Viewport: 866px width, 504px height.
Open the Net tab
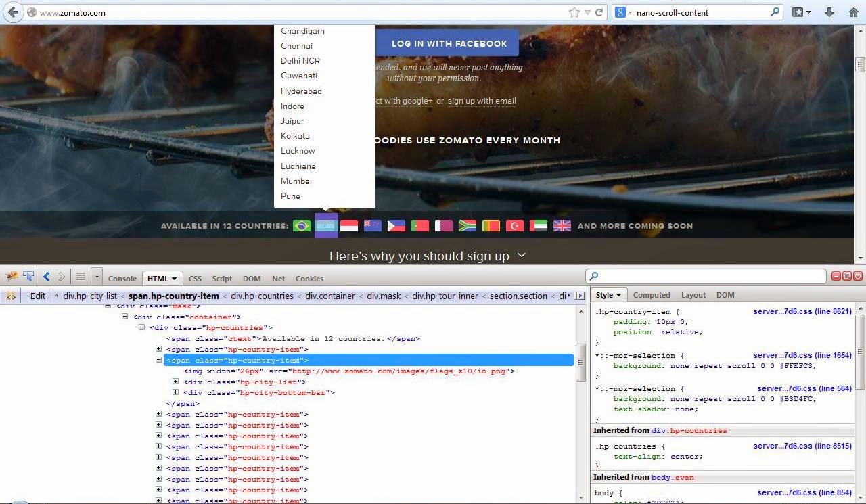[279, 279]
